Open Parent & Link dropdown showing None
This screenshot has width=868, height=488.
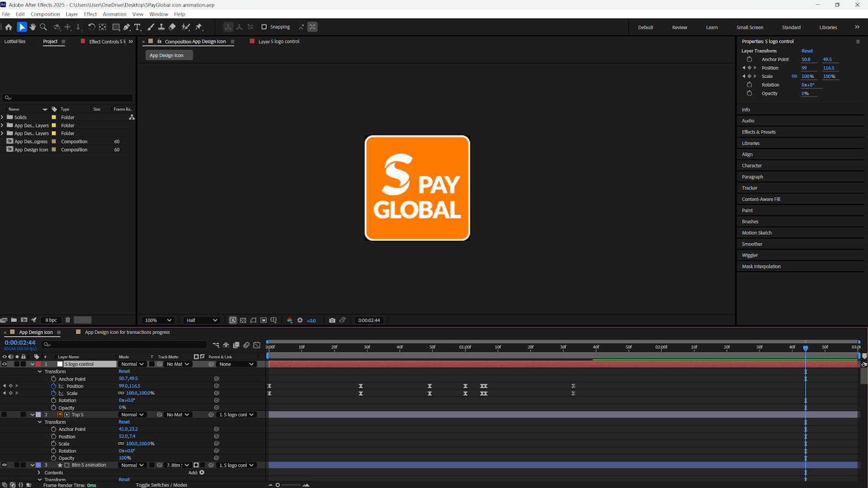pos(237,364)
